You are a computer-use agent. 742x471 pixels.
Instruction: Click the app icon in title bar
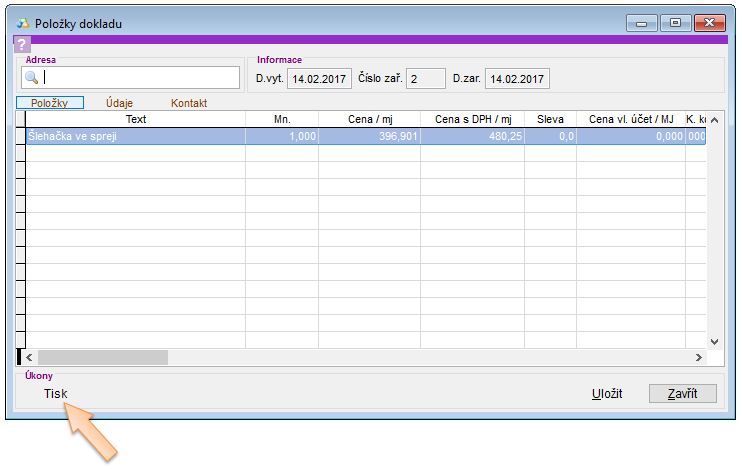point(26,23)
